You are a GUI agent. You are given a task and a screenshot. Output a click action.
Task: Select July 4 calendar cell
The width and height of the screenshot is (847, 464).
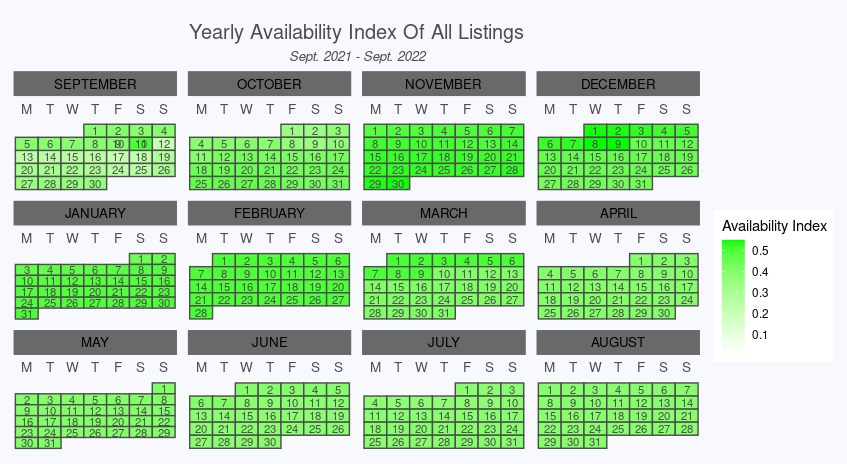coord(375,402)
